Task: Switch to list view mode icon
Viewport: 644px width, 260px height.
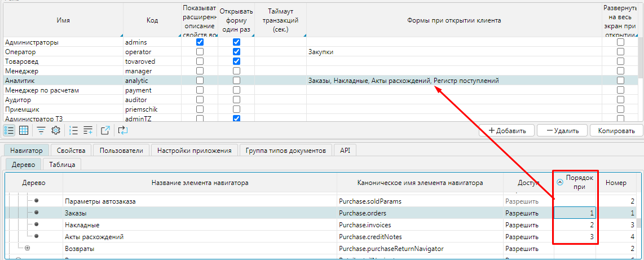Action: tap(9, 130)
